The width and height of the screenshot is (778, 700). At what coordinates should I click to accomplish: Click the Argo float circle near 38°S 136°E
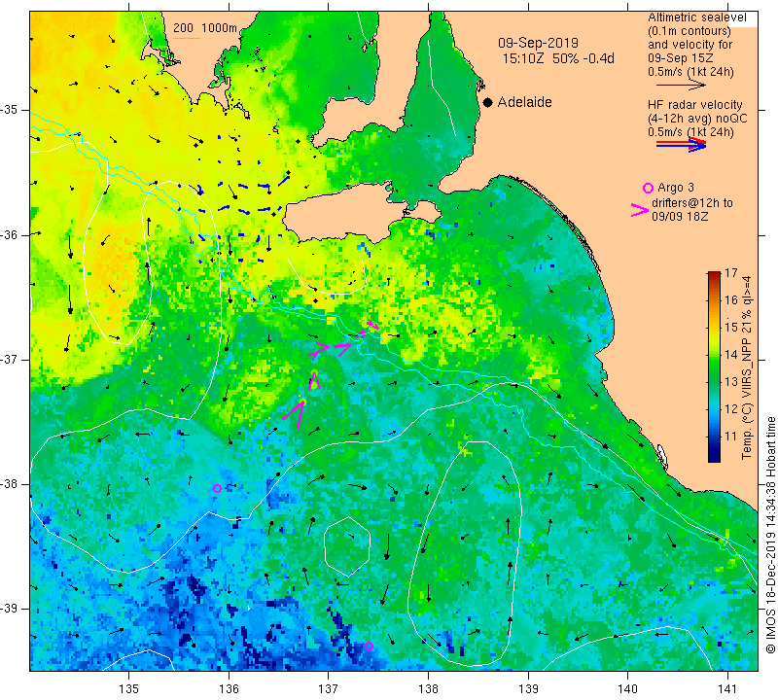click(x=217, y=488)
